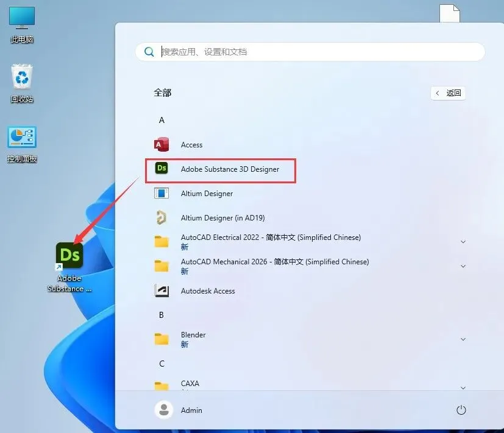This screenshot has width=504, height=433.
Task: Open Blender folder entry text
Action: (x=193, y=335)
